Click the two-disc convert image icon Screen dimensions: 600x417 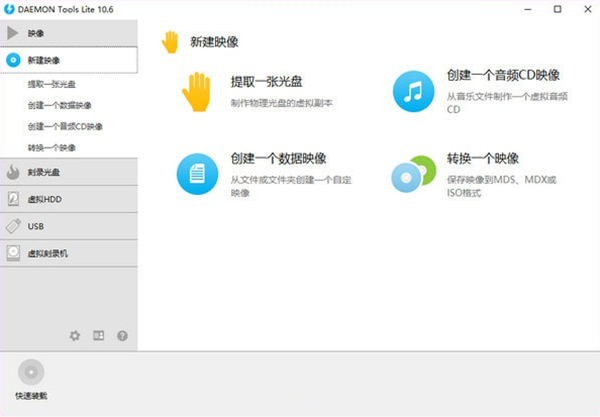pyautogui.click(x=414, y=174)
